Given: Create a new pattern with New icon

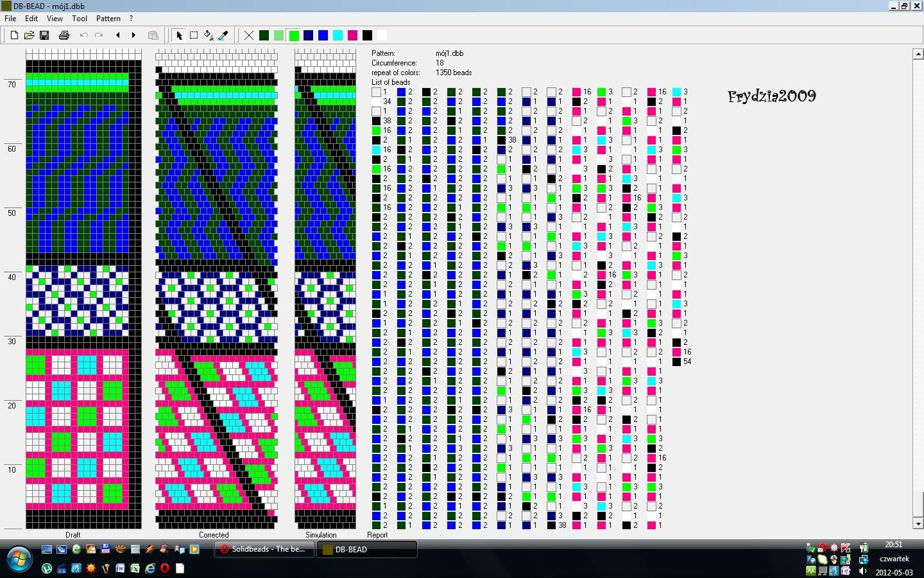Looking at the screenshot, I should [14, 35].
